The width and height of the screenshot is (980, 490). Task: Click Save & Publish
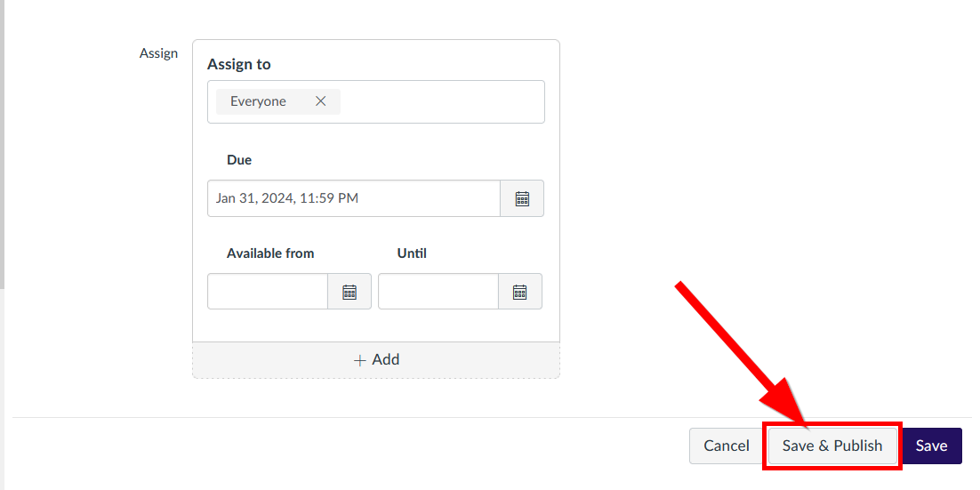tap(832, 446)
